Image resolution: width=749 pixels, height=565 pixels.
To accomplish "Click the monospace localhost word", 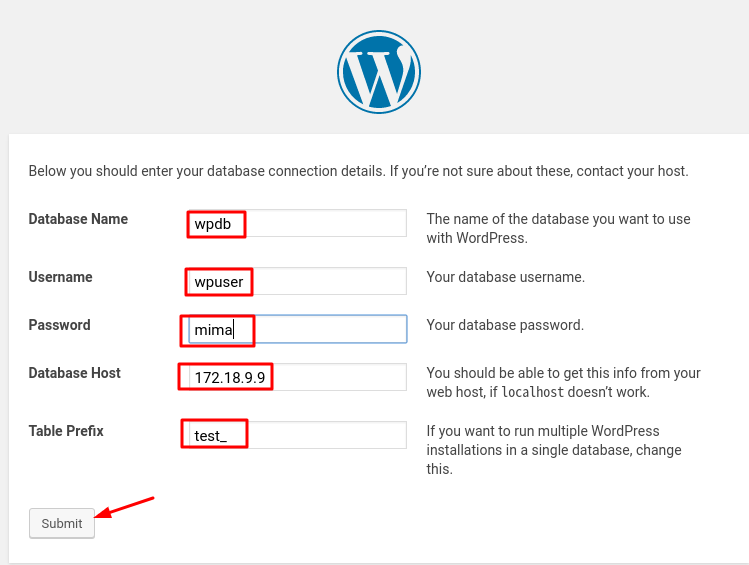I will pyautogui.click(x=533, y=392).
